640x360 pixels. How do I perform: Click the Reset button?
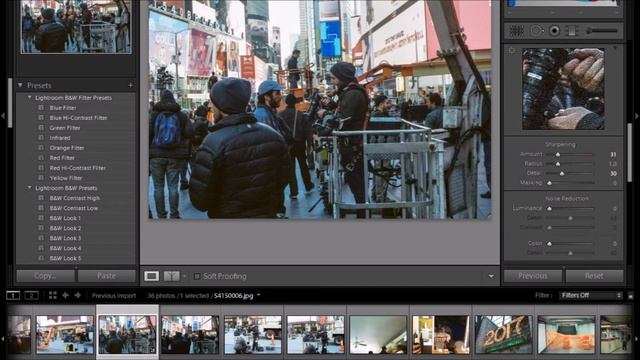(x=594, y=276)
